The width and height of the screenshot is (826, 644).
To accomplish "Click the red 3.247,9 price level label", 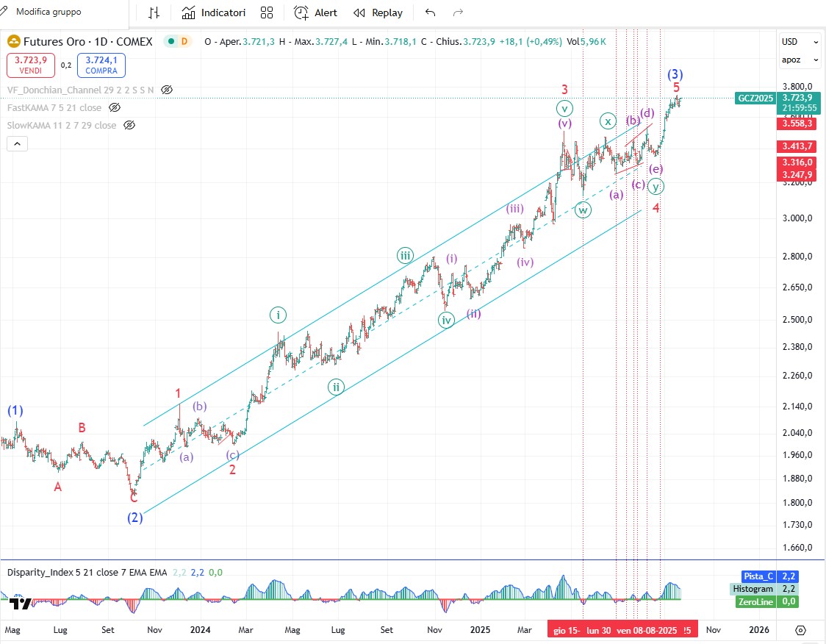I will click(x=797, y=175).
